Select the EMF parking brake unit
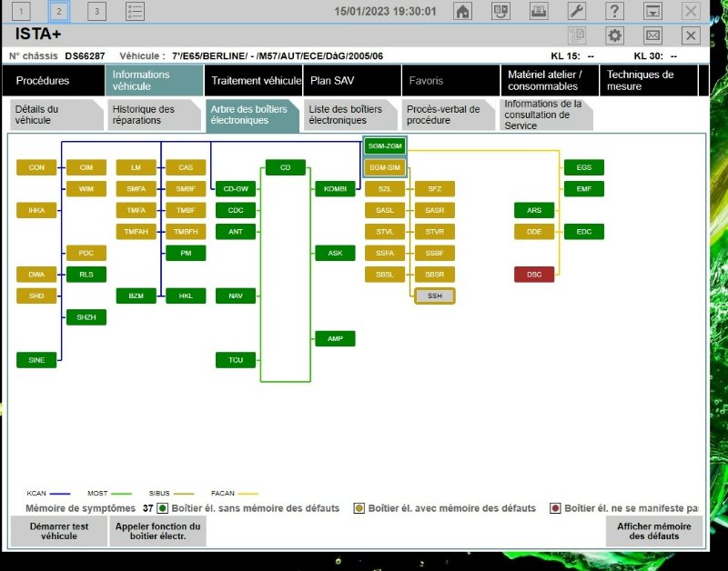The image size is (728, 571). (584, 189)
